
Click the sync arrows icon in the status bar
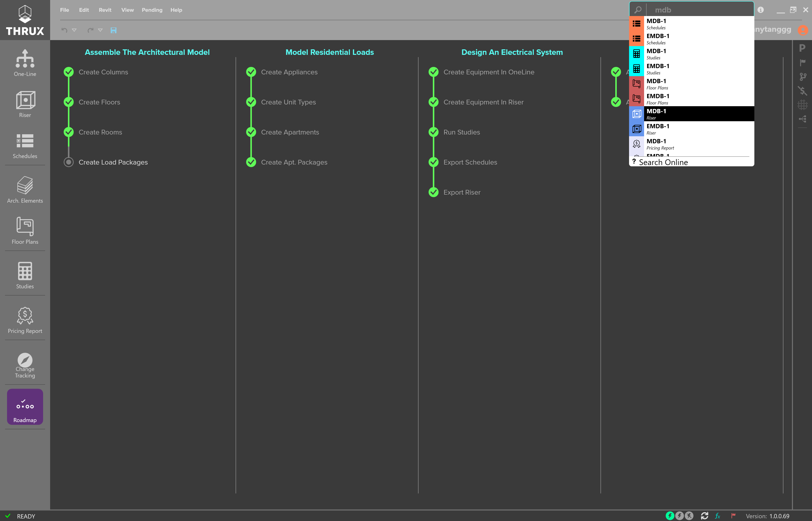[704, 516]
